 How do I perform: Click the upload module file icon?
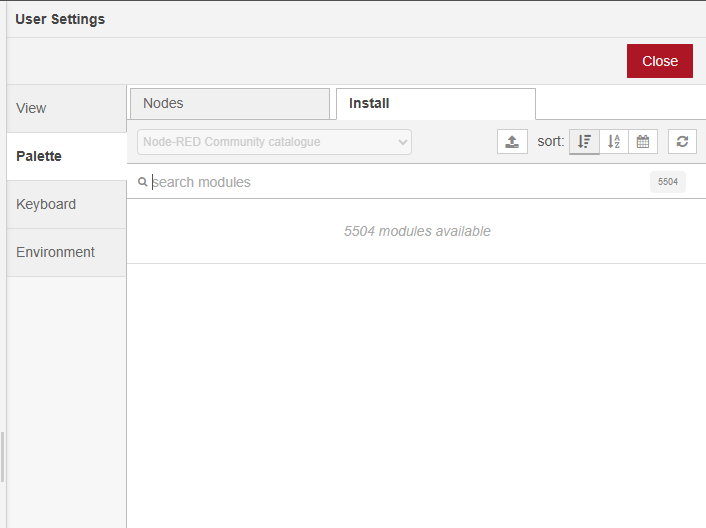coord(512,142)
